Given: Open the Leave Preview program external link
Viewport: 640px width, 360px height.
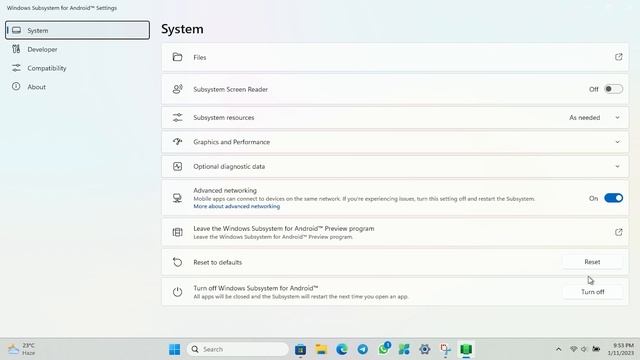Looking at the screenshot, I should pos(618,232).
